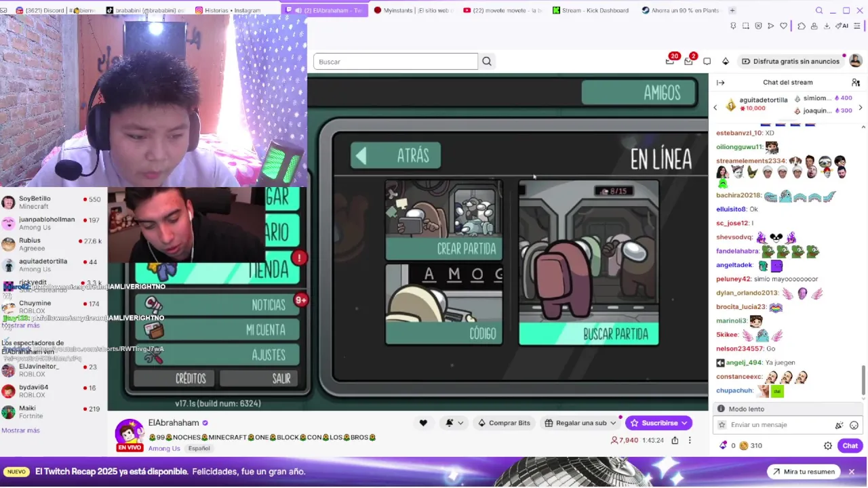Click the bits cheer icon in message box
The width and height of the screenshot is (868, 488).
(839, 425)
